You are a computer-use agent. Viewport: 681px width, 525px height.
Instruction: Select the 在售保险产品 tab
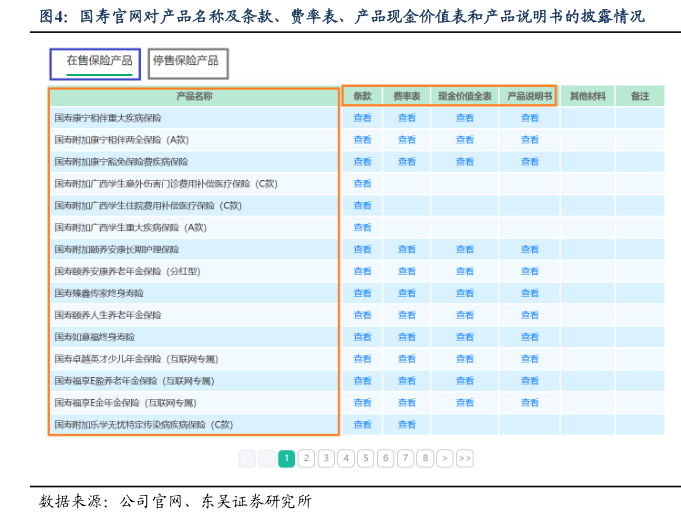pyautogui.click(x=99, y=61)
